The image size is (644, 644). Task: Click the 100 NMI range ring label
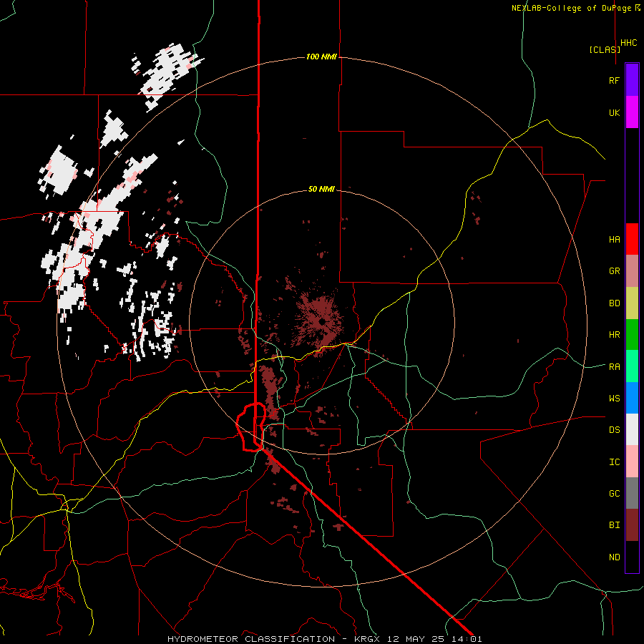point(321,57)
